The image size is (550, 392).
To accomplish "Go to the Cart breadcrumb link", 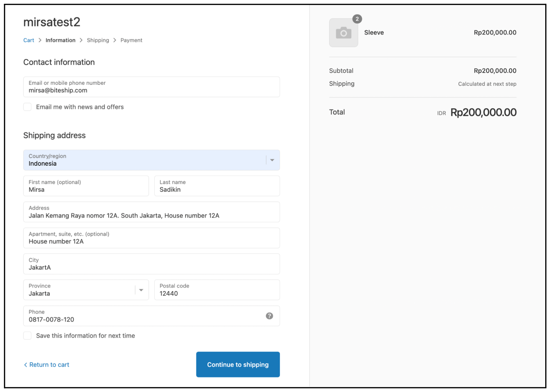I will pyautogui.click(x=29, y=40).
